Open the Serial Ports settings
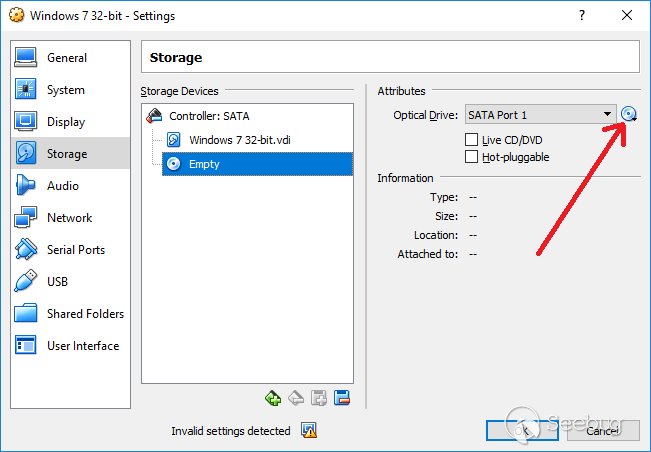651x452 pixels. pyautogui.click(x=70, y=249)
